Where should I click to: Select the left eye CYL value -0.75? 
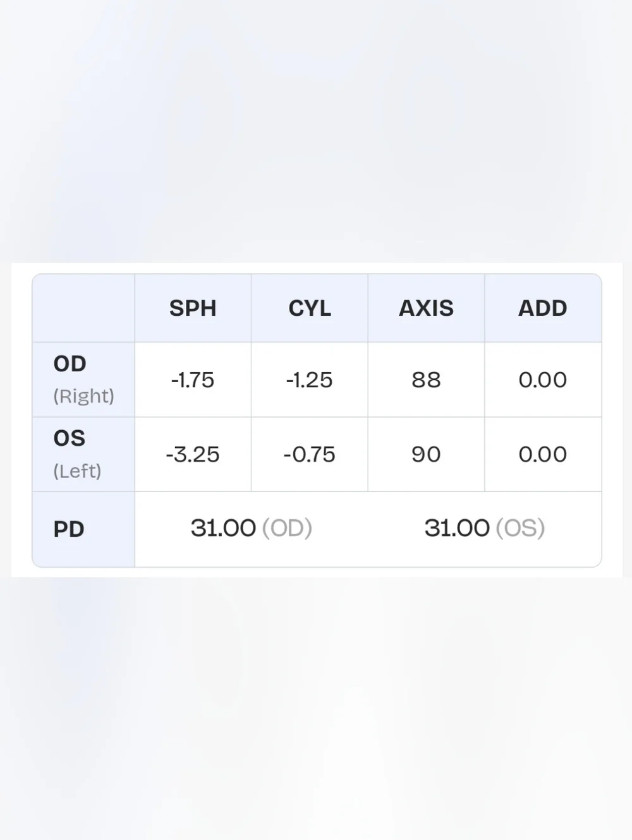tap(310, 454)
